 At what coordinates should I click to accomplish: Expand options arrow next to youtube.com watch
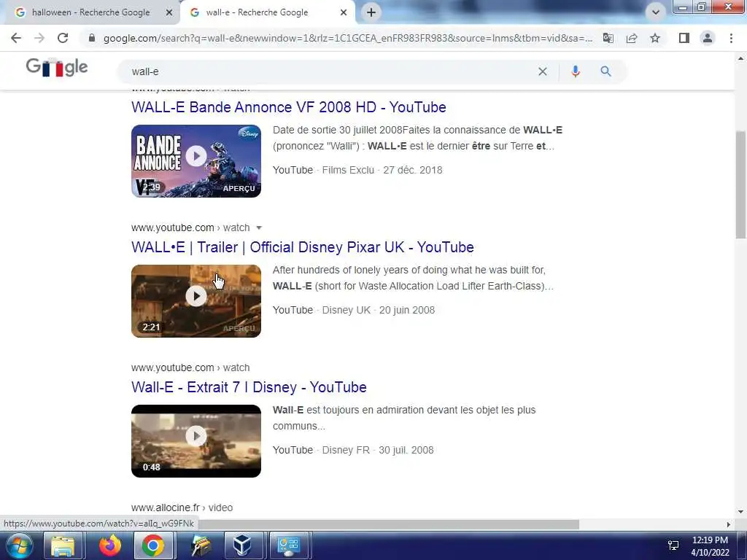259,227
